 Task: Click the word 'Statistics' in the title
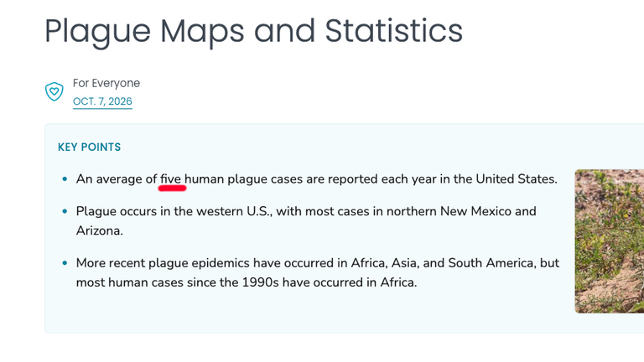coord(394,31)
